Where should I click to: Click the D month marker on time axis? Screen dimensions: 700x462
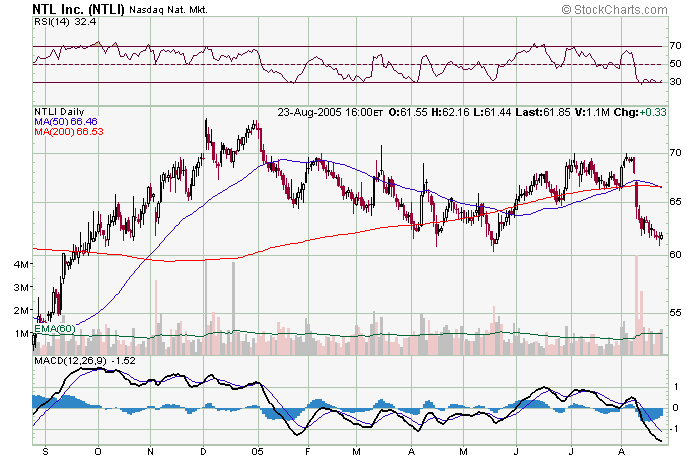point(204,452)
